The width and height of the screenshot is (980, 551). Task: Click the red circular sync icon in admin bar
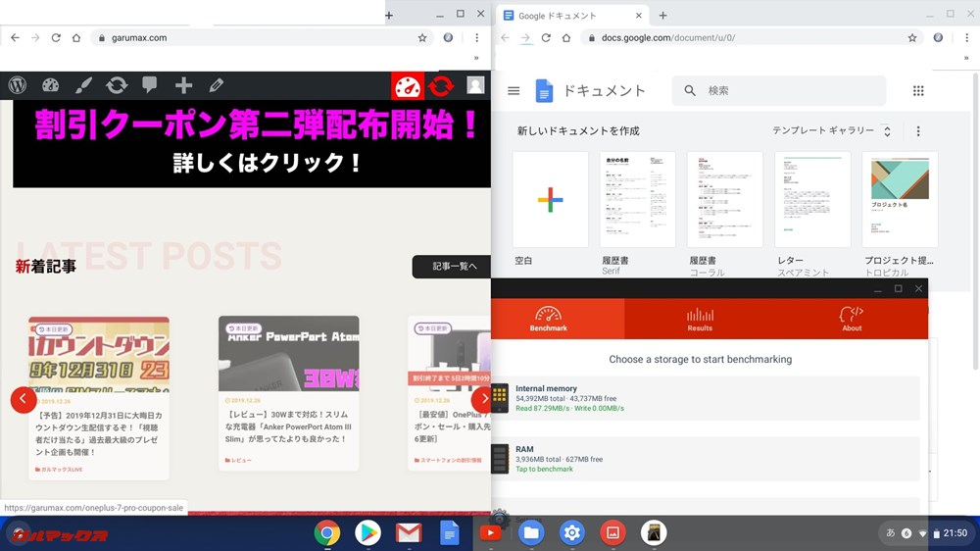tap(441, 85)
